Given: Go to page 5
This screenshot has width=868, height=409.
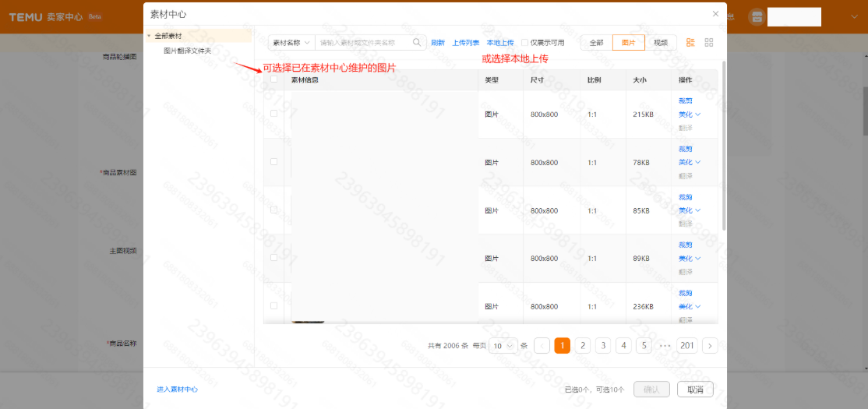Looking at the screenshot, I should coord(644,345).
